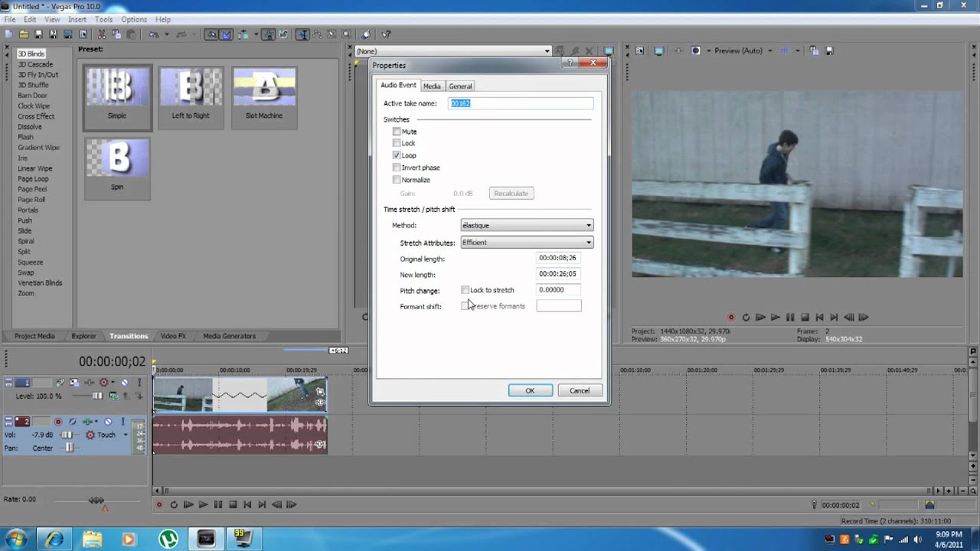Click Pause in timeline transport bar

click(x=218, y=504)
